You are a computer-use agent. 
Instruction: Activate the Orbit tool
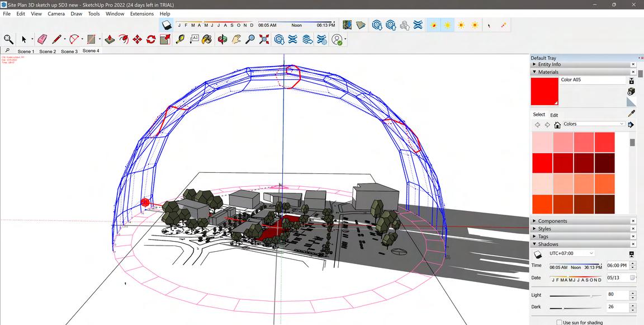222,39
